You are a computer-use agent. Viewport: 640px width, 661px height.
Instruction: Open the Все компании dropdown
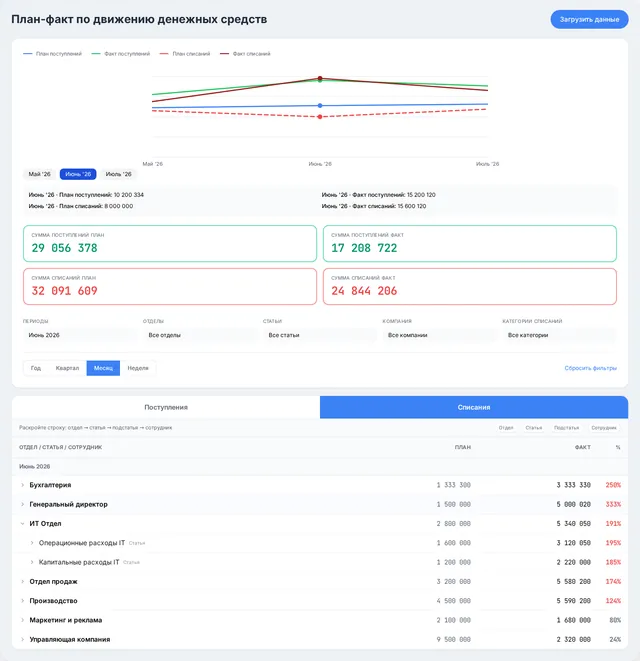[x=440, y=335]
